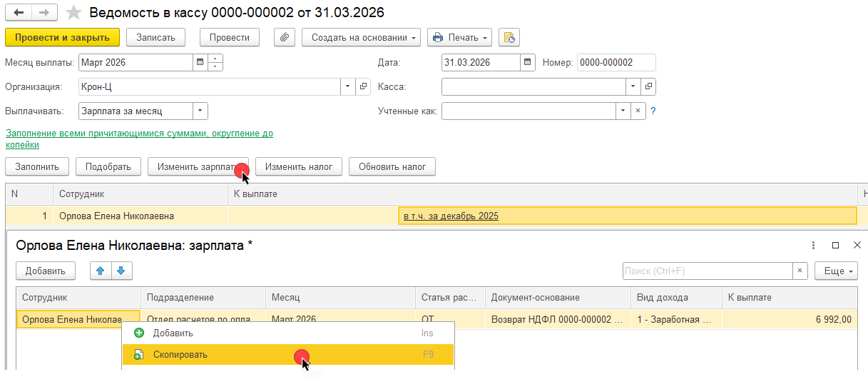Viewport: 868px width, 377px height.
Task: Go back with the left arrow button
Action: point(19,12)
